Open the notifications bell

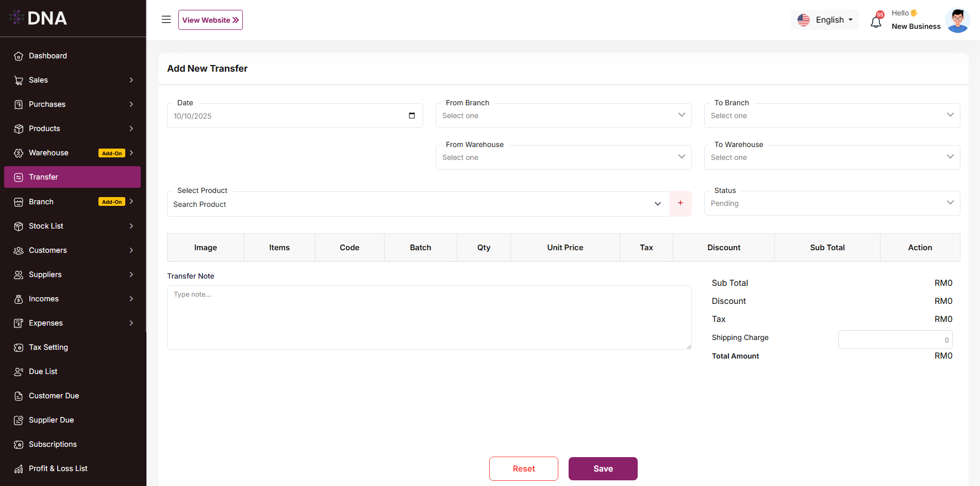(876, 22)
